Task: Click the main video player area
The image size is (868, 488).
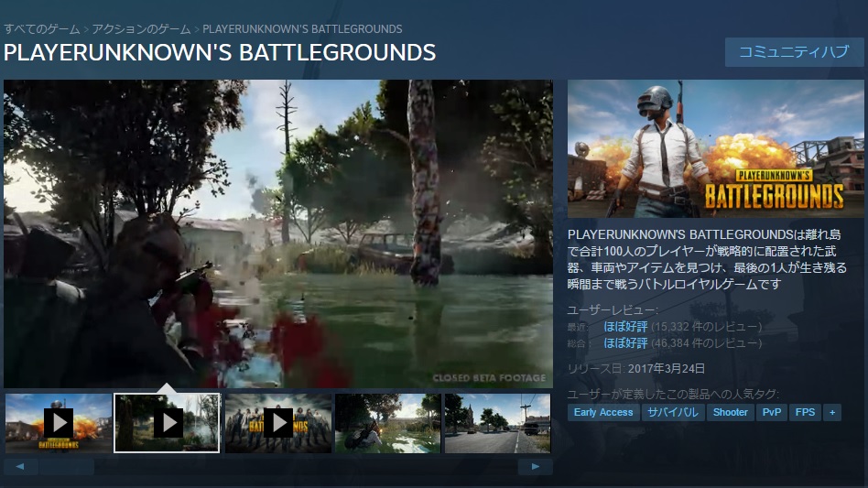Action: [278, 233]
